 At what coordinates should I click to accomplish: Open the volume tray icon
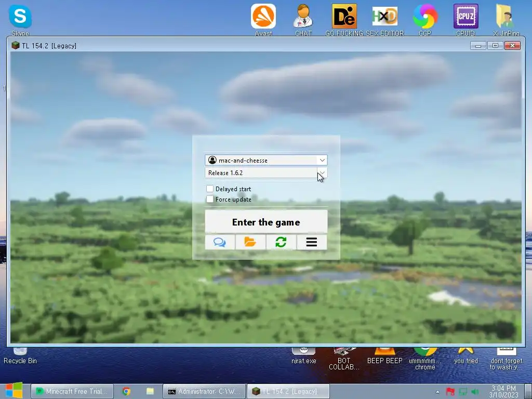pos(475,392)
